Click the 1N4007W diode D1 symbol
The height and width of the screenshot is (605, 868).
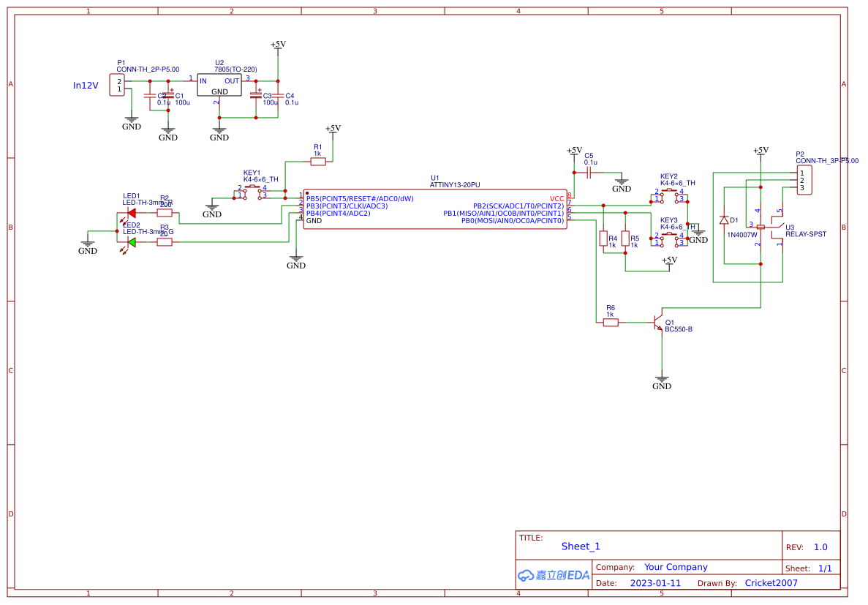click(724, 219)
